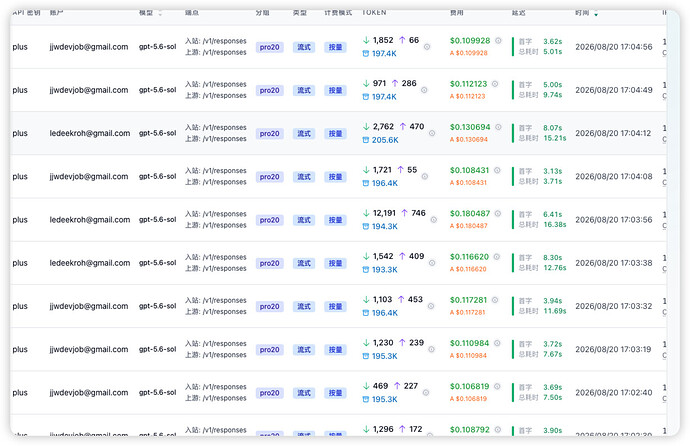Select the timestamp 2026/08/20 17:03:38
The height and width of the screenshot is (446, 690).
(614, 263)
